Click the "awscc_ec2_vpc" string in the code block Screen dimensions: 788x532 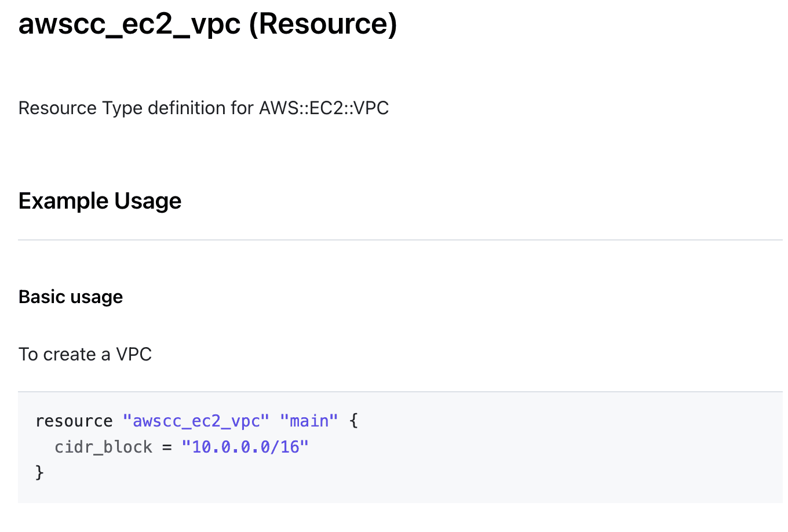click(196, 421)
